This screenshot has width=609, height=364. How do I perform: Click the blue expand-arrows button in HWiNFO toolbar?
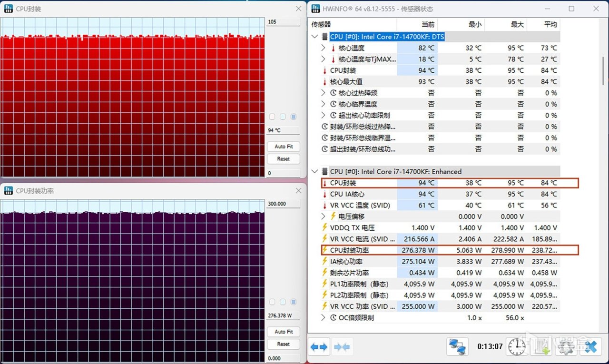point(319,347)
